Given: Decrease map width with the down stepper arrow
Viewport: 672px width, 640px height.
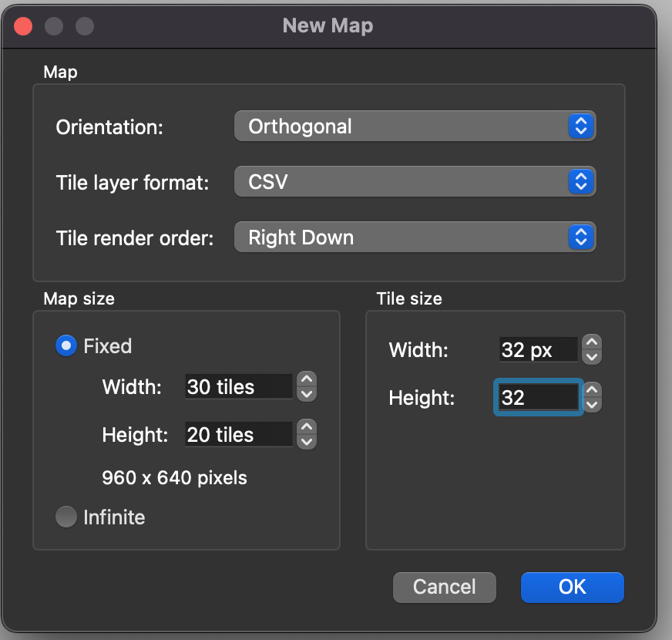Looking at the screenshot, I should pyautogui.click(x=307, y=394).
